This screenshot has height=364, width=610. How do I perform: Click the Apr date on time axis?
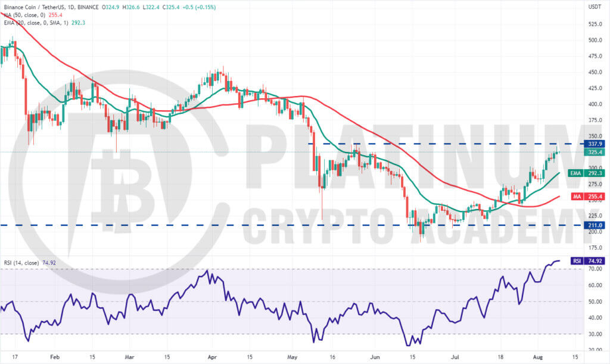[x=212, y=357]
